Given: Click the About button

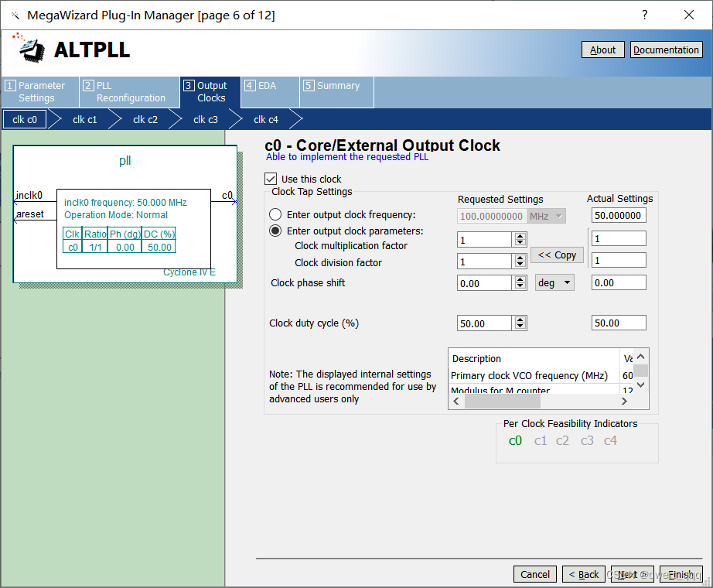Looking at the screenshot, I should coord(602,50).
